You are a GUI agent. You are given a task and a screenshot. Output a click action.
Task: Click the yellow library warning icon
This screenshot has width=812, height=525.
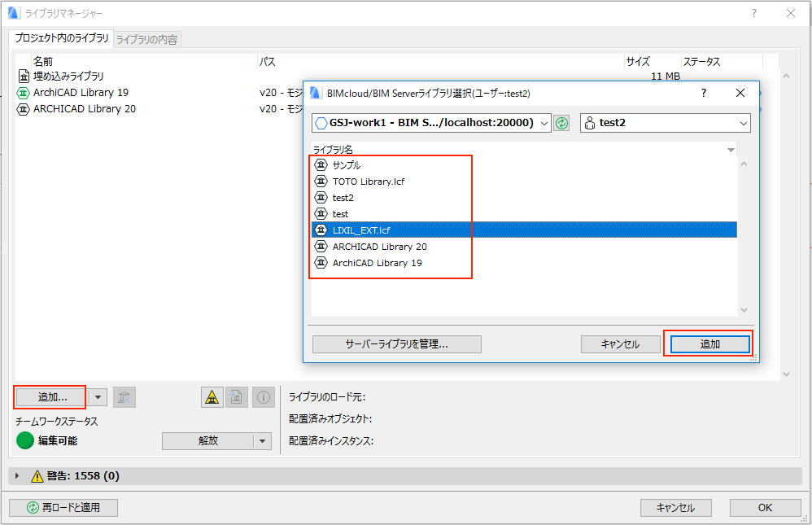(x=212, y=397)
